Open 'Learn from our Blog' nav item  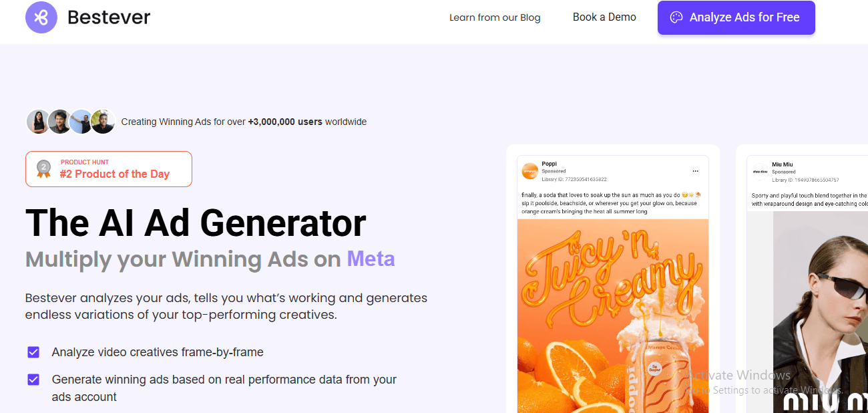[x=495, y=17]
